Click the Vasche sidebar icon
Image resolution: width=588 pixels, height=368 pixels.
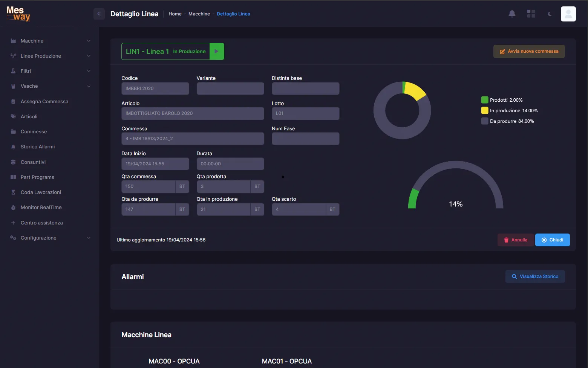13,86
